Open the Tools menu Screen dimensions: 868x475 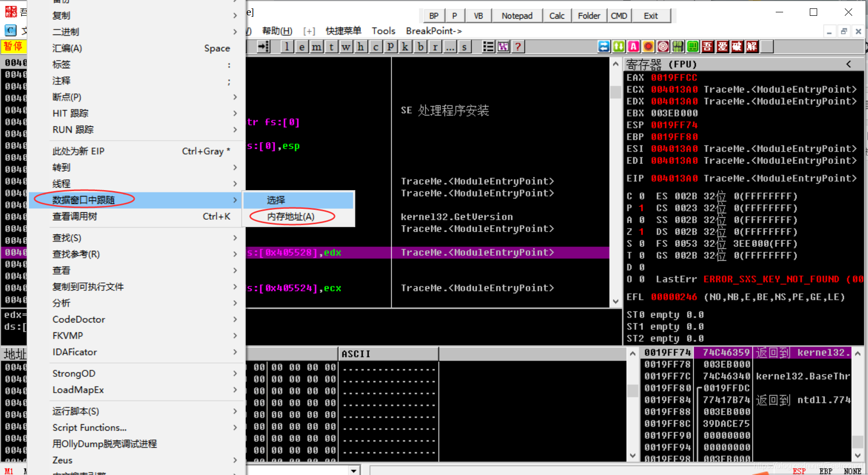pos(383,31)
